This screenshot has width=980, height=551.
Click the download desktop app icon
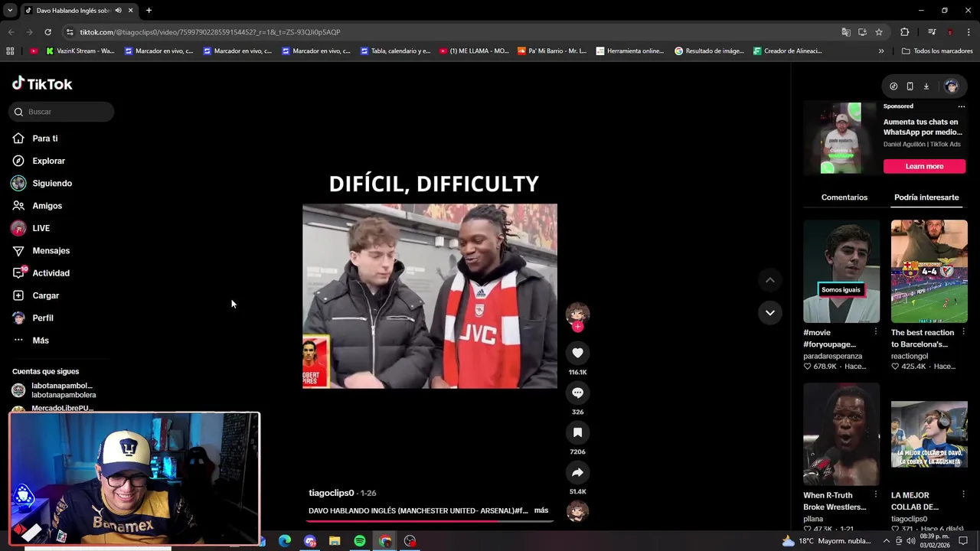[926, 86]
